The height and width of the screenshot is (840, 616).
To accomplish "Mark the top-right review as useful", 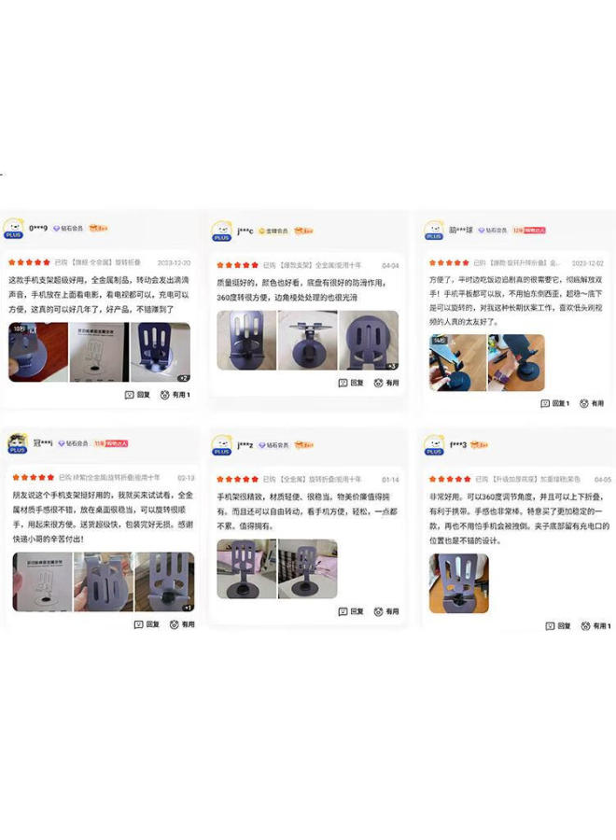I will tap(592, 403).
